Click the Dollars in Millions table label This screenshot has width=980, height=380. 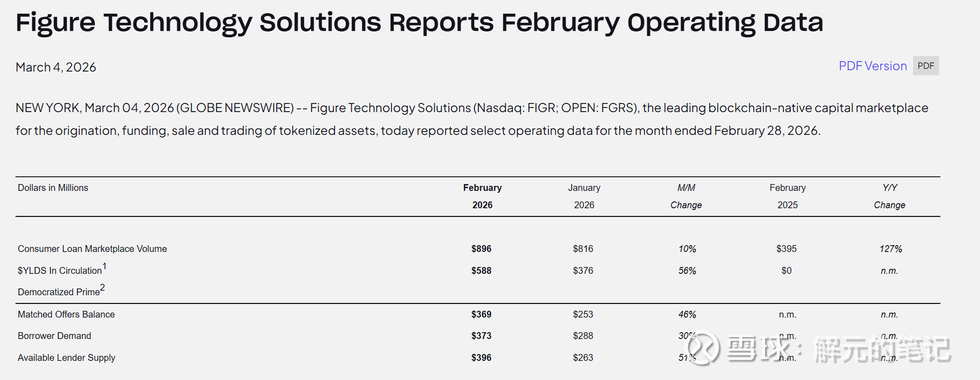53,188
